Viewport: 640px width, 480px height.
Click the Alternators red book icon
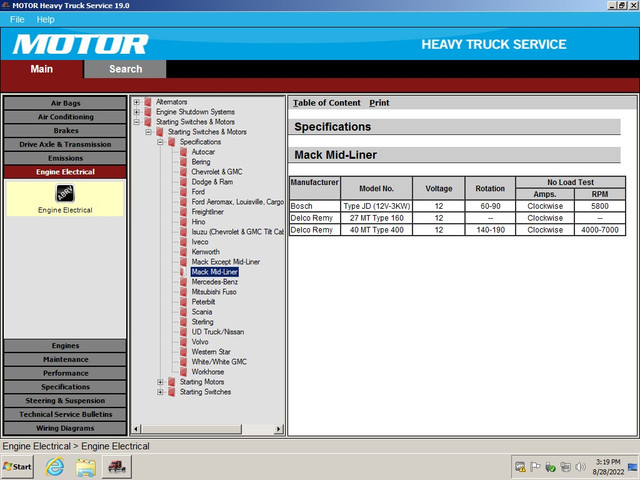(x=148, y=102)
